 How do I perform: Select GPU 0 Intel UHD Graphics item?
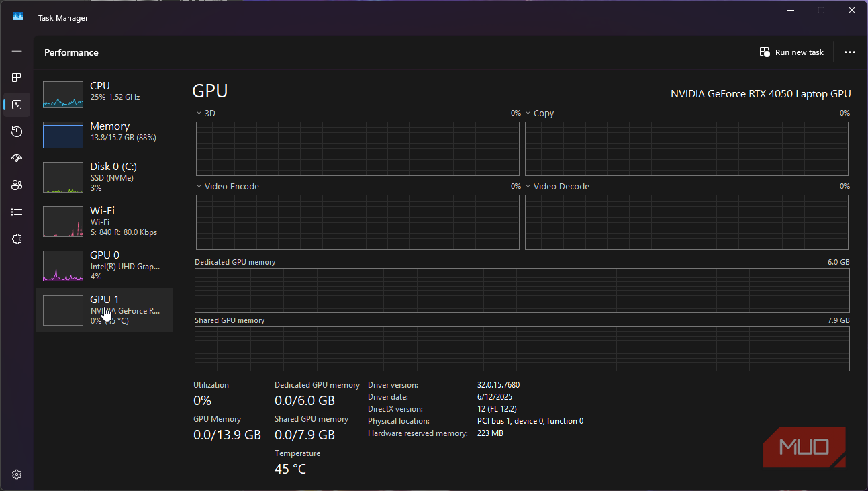tap(105, 265)
